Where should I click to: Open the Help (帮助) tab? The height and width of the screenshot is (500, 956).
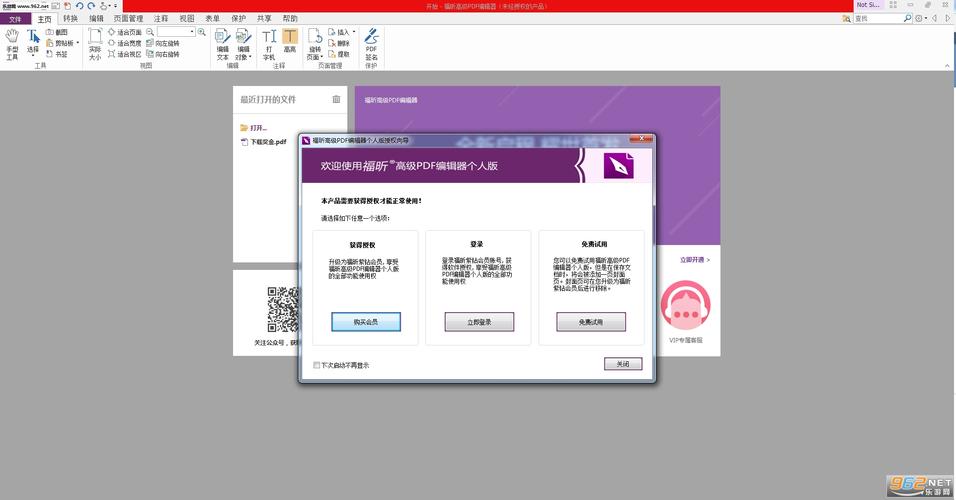[x=290, y=19]
